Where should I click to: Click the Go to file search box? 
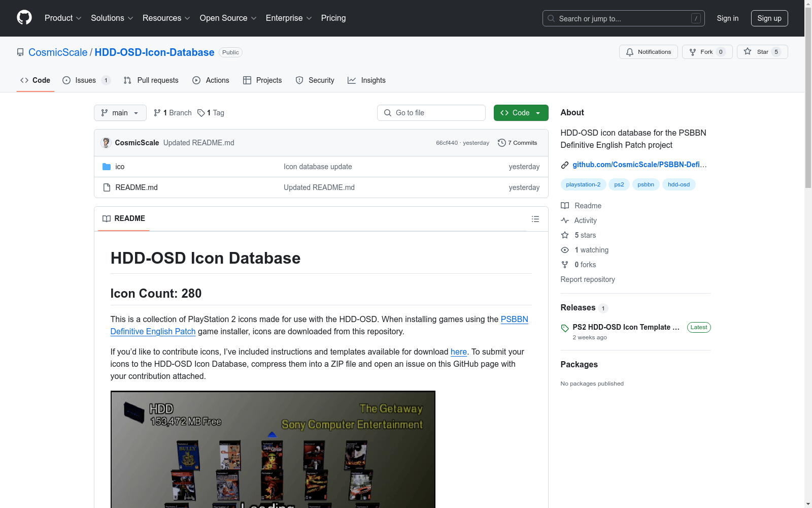click(x=431, y=113)
